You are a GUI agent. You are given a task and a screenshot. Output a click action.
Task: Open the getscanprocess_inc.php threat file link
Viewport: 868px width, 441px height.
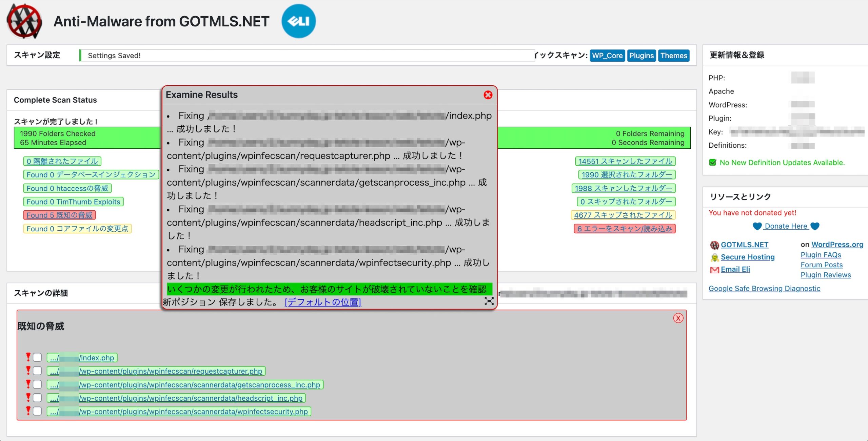185,385
